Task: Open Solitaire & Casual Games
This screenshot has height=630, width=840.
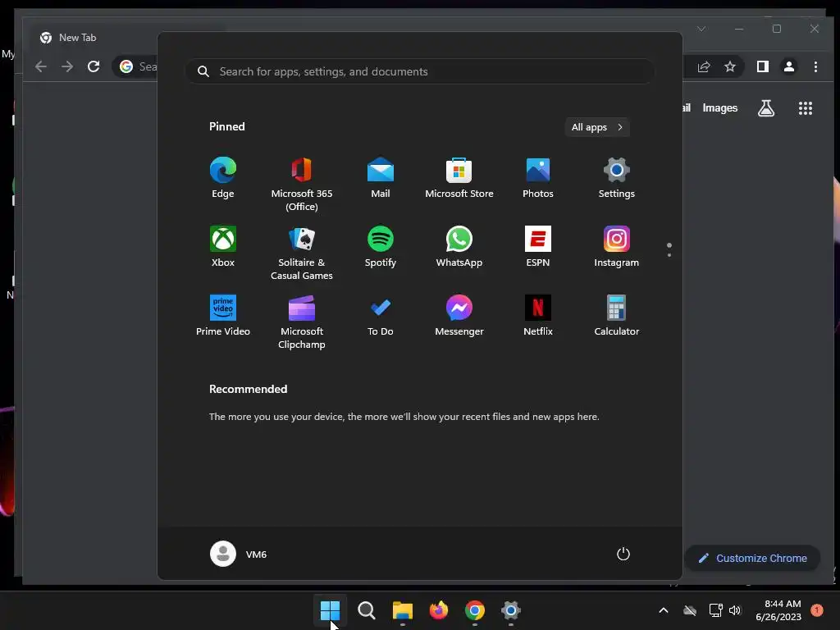Action: 302,253
